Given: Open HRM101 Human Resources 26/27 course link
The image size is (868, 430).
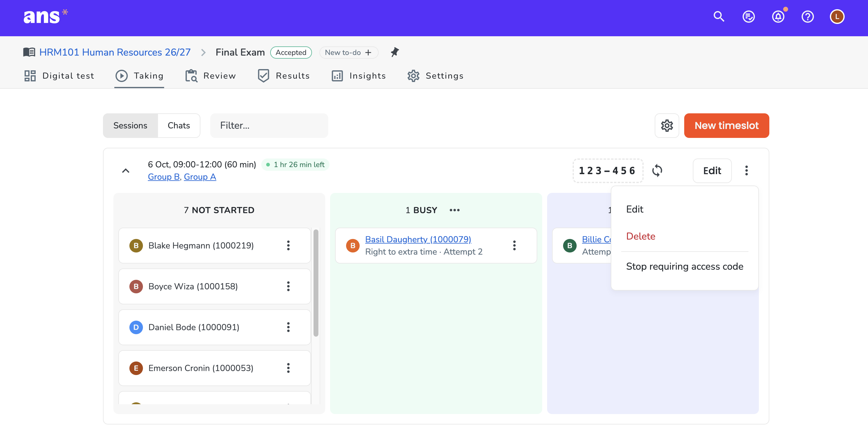Looking at the screenshot, I should tap(115, 52).
